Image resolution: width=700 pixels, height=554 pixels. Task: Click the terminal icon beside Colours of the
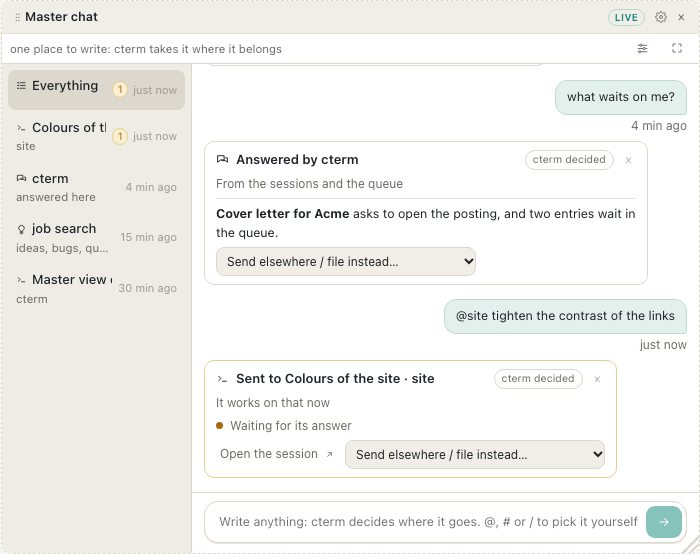click(21, 128)
